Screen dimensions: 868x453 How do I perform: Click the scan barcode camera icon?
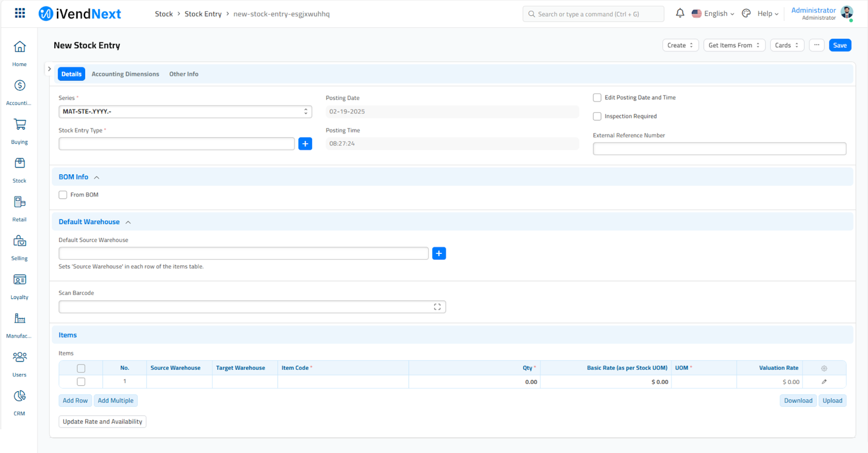click(437, 307)
